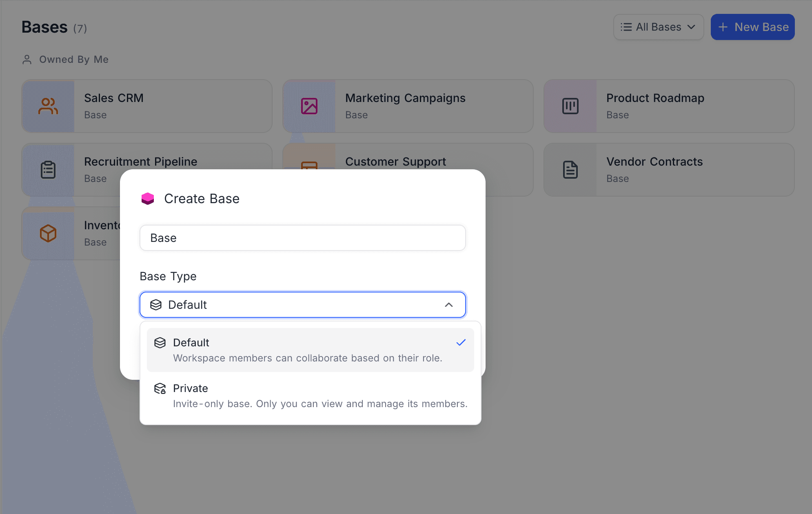Select the Default base type option
Viewport: 812px width, 514px height.
click(x=311, y=350)
